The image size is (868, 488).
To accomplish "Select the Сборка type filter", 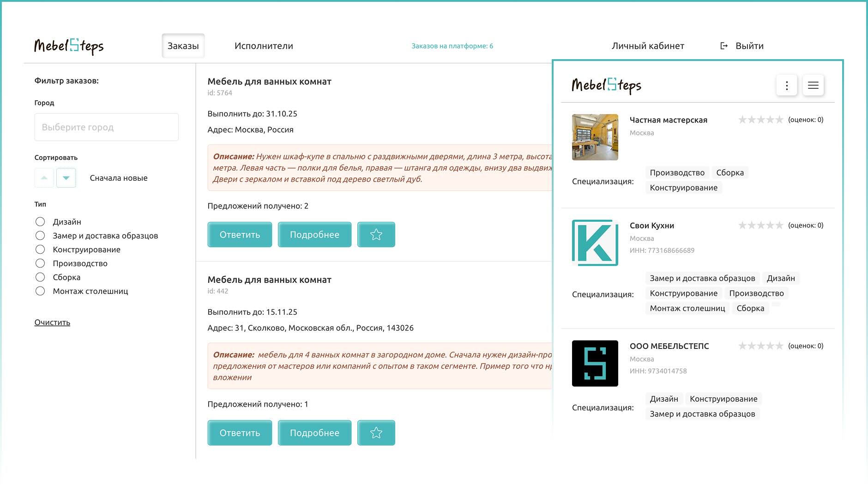I will (40, 277).
